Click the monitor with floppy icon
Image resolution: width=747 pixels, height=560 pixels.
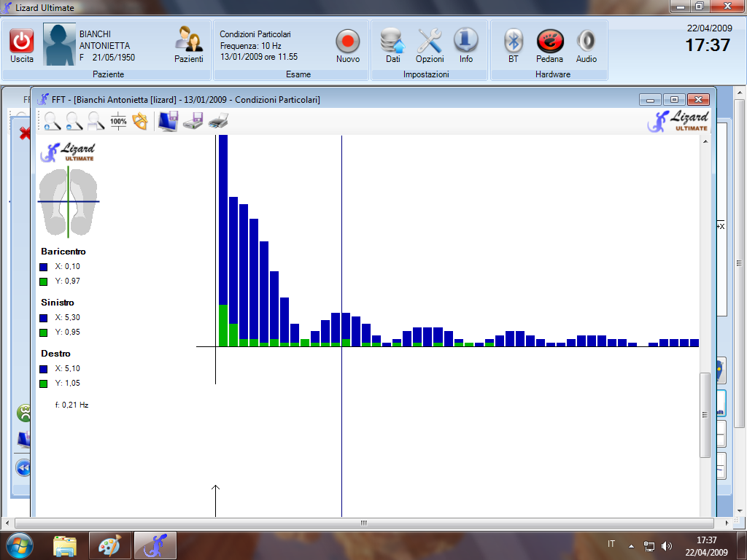click(x=168, y=121)
